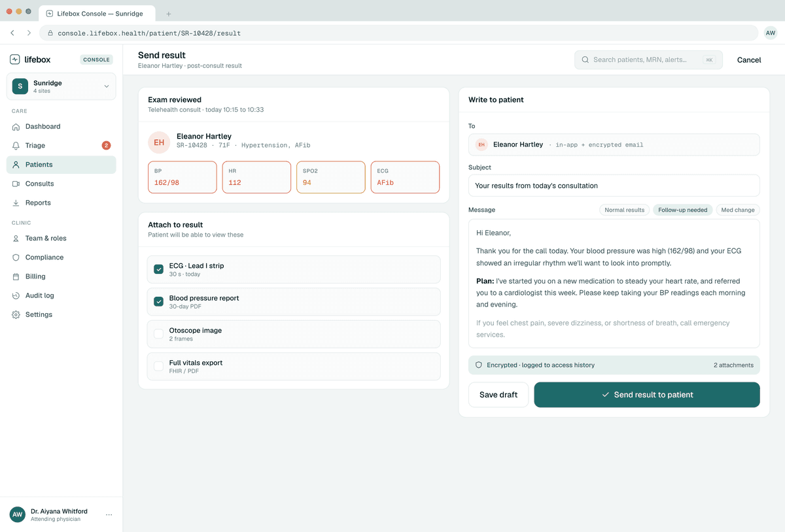Click 'Patient will be able to view these'

(196, 235)
